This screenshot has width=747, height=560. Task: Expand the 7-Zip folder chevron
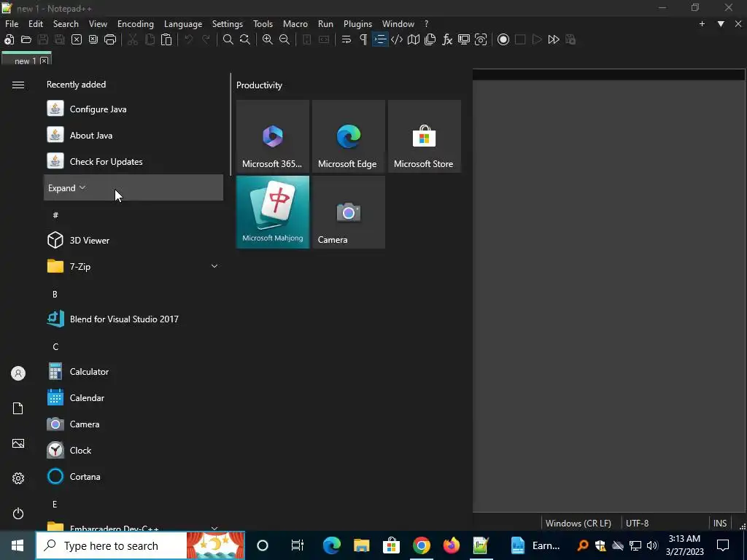pyautogui.click(x=214, y=266)
